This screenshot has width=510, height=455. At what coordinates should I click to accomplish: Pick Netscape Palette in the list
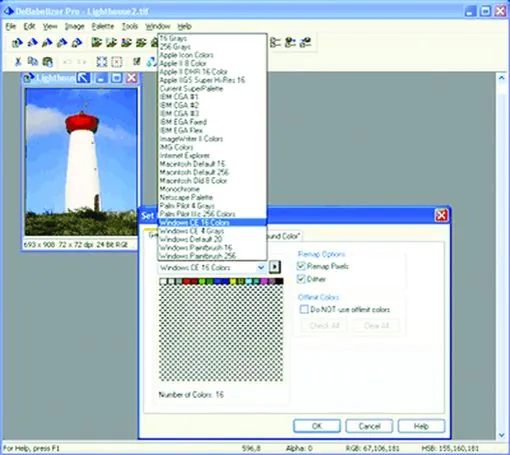(212, 197)
